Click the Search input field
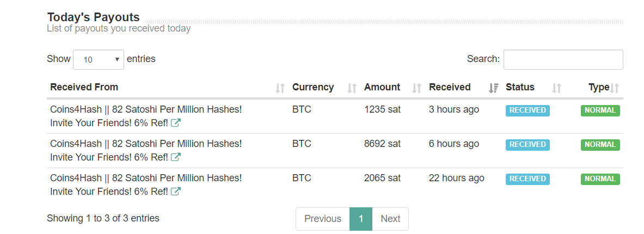The height and width of the screenshot is (234, 644). coord(563,59)
